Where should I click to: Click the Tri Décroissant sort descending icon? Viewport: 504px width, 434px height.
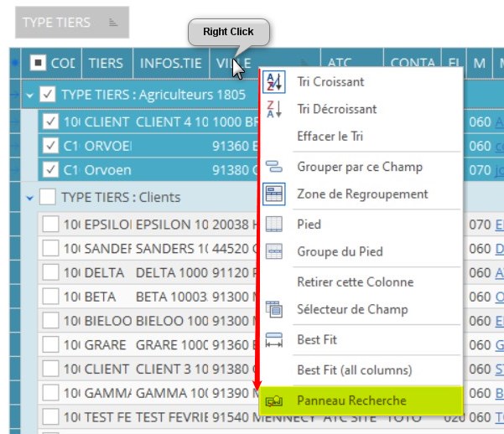click(273, 109)
